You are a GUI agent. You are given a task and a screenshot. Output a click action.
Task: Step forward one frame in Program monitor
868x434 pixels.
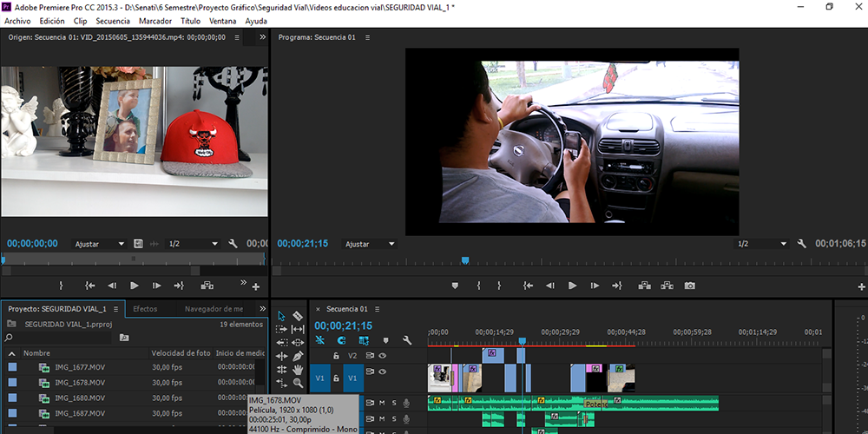[595, 286]
